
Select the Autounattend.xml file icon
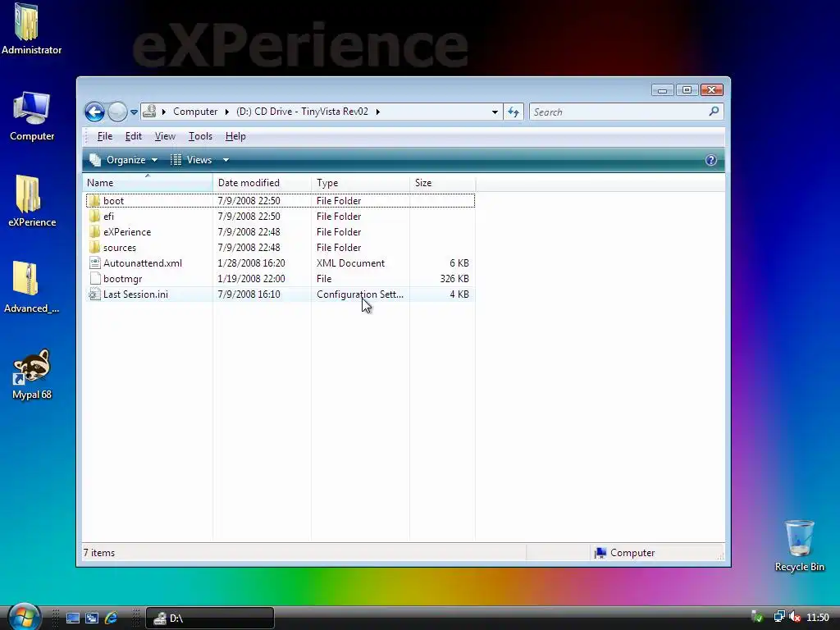[95, 263]
